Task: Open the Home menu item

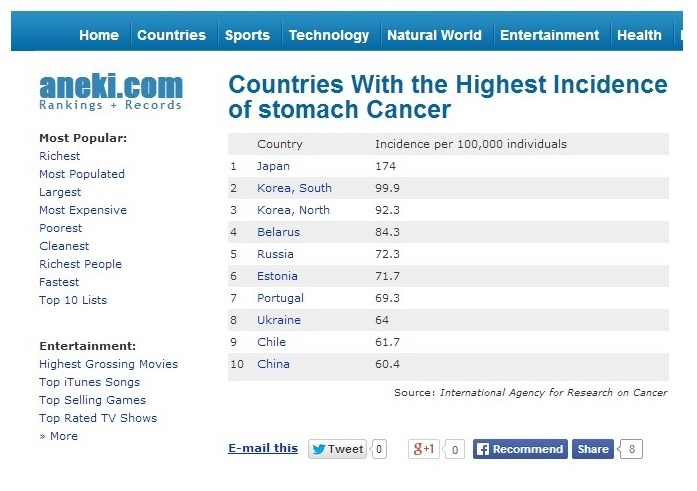Action: 98,35
